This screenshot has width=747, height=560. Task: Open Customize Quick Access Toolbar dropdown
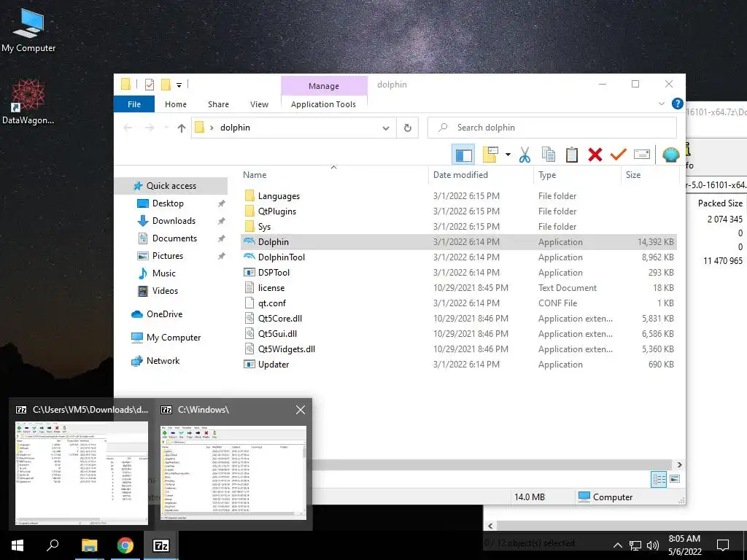[179, 85]
